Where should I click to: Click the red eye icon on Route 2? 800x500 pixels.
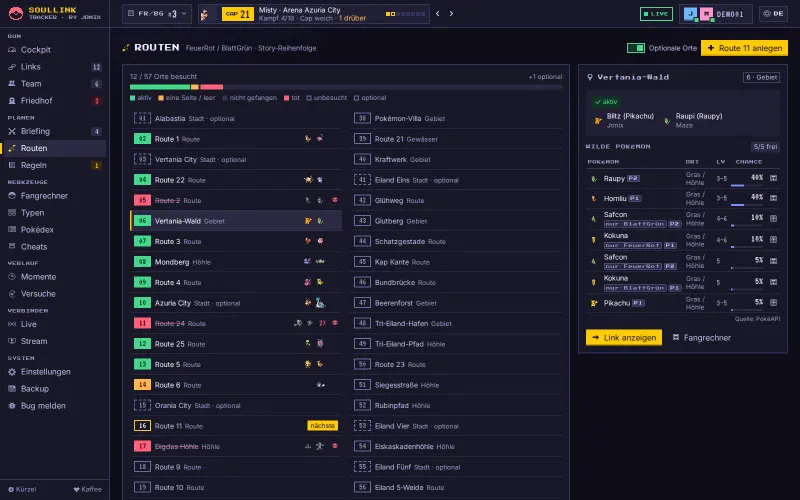(x=335, y=200)
